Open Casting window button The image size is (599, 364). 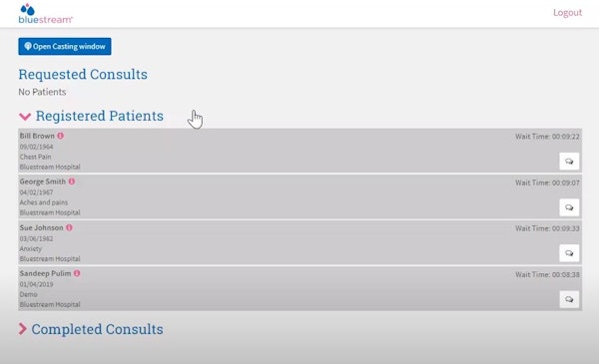coord(65,47)
